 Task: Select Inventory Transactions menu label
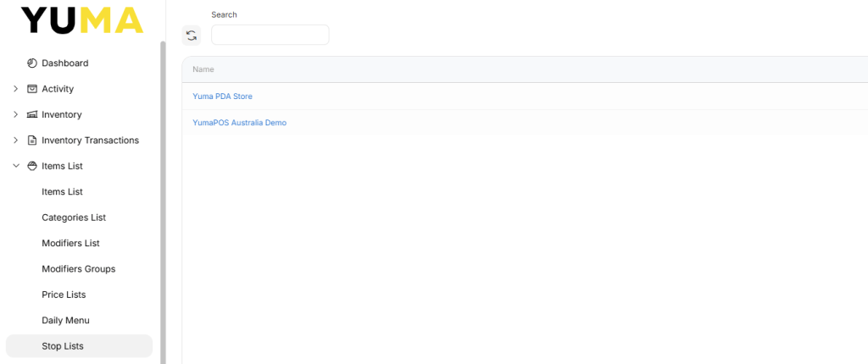click(90, 140)
